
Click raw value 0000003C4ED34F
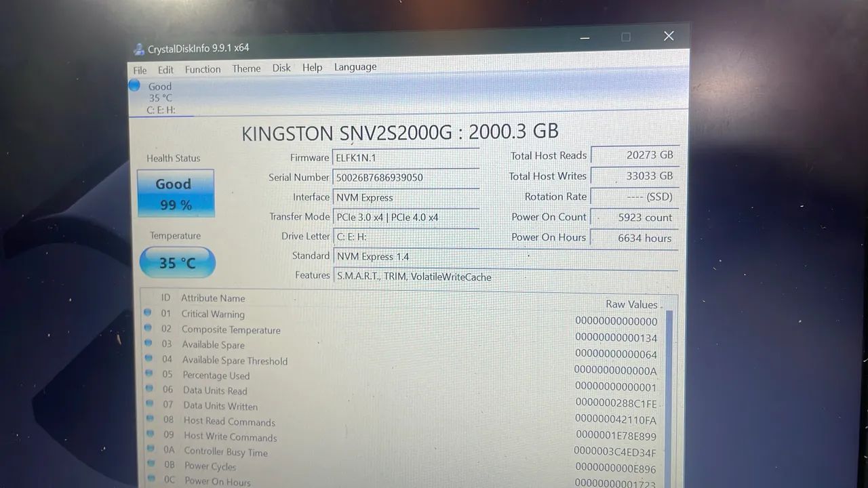pos(615,452)
